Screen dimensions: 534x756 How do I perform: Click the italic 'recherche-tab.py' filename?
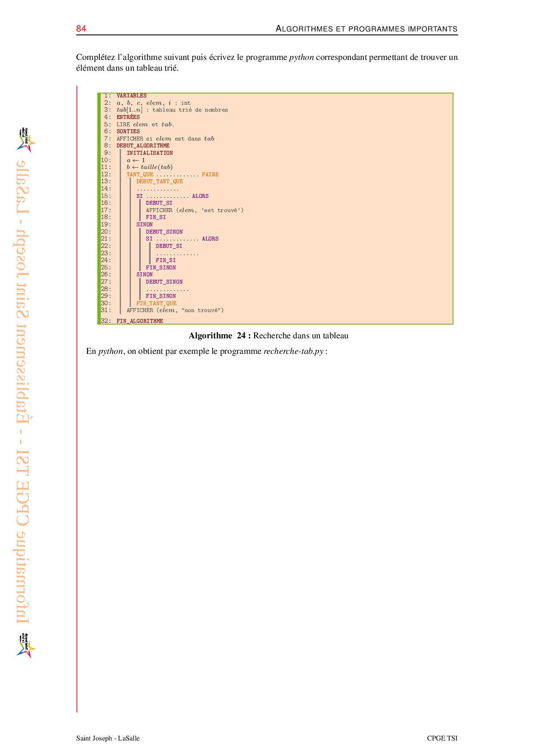(x=293, y=351)
